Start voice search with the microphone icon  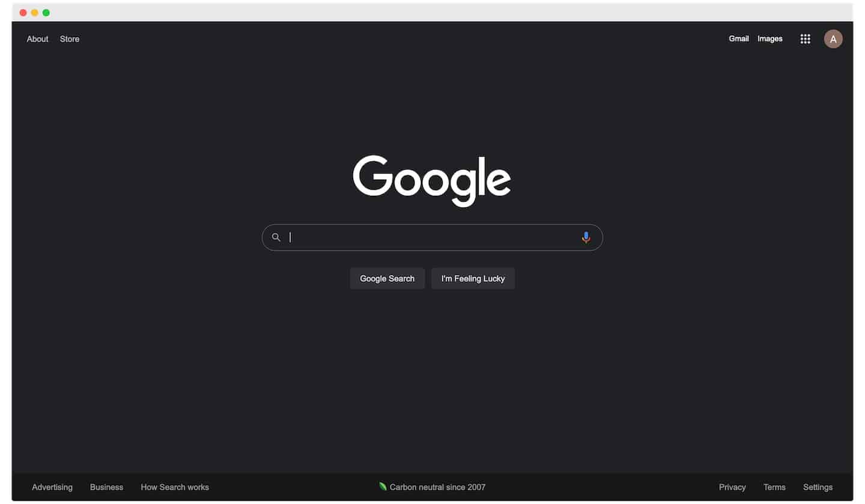[586, 237]
